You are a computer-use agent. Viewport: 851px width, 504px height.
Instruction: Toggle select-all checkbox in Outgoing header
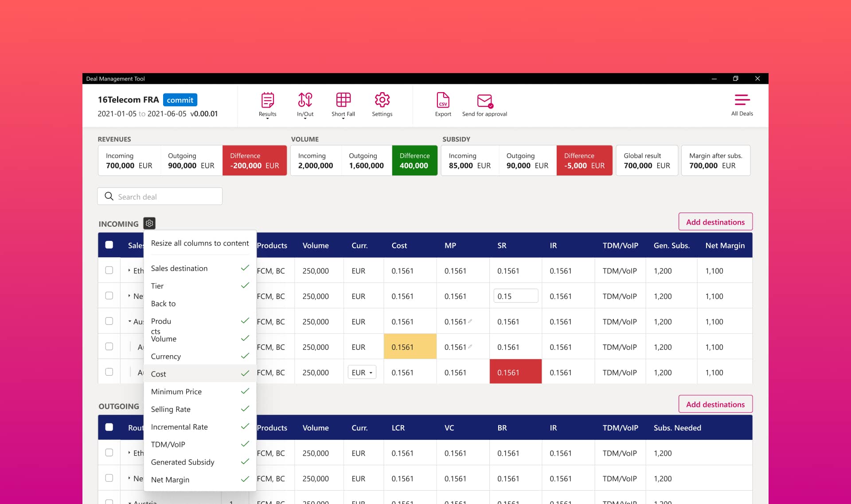pos(109,427)
